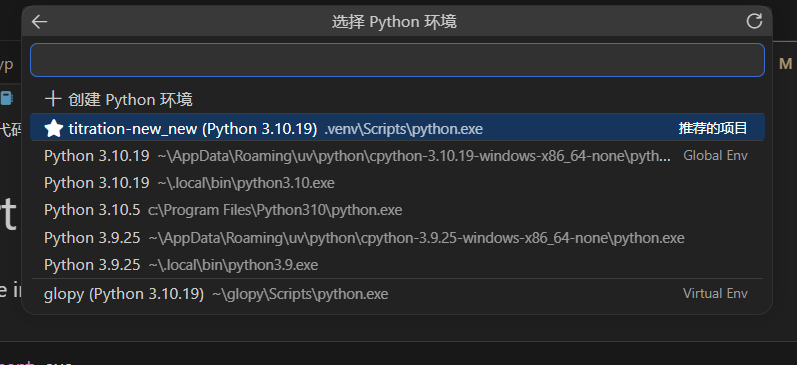Click the notebook icon at left edge
Image resolution: width=797 pixels, height=365 pixels.
tap(6, 98)
